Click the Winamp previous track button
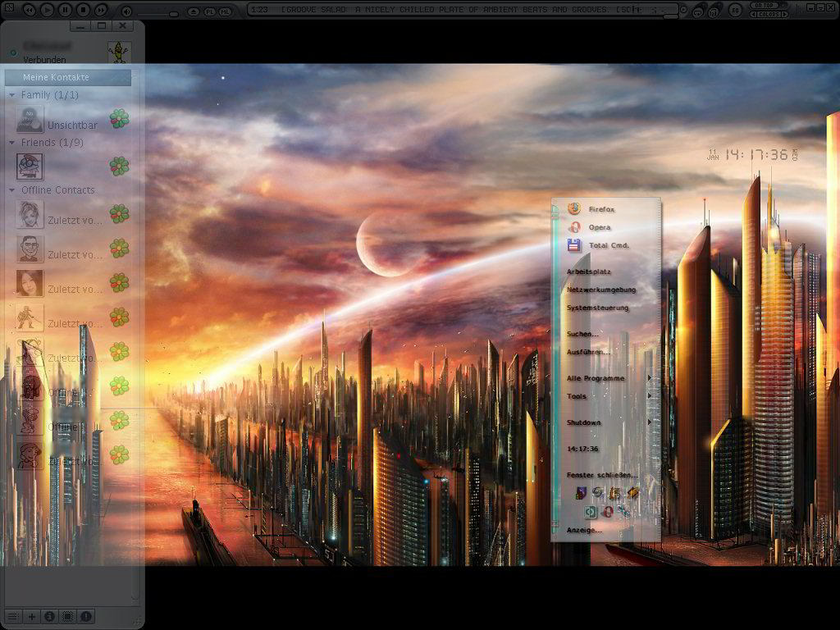Image resolution: width=840 pixels, height=630 pixels. (x=30, y=10)
